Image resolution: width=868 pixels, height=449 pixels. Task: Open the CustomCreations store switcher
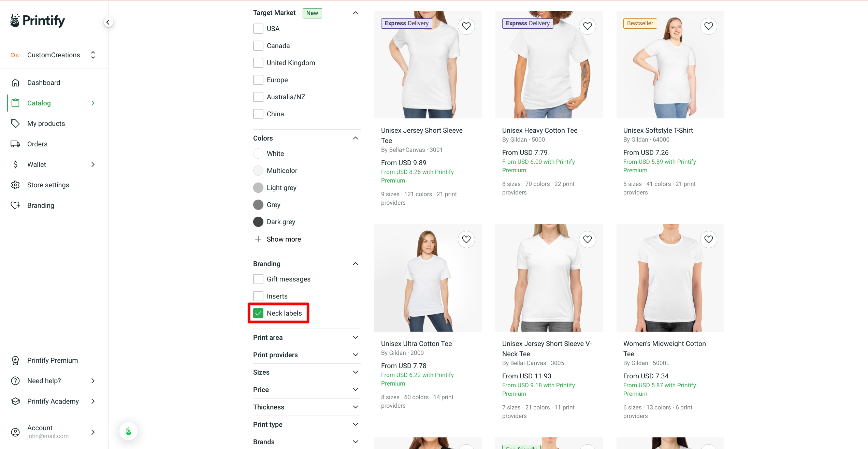(x=54, y=55)
